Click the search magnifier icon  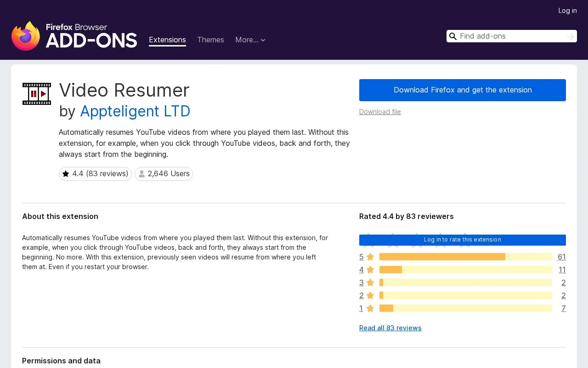[453, 36]
